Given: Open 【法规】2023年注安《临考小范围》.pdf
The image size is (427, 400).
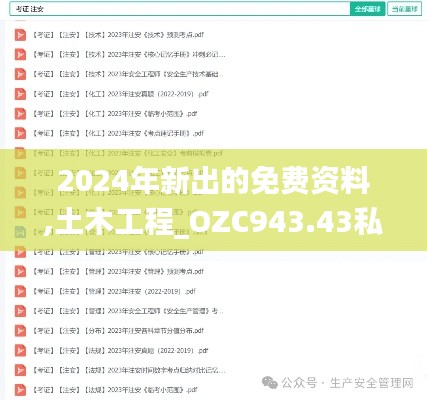Looking at the screenshot, I should click(x=115, y=390).
